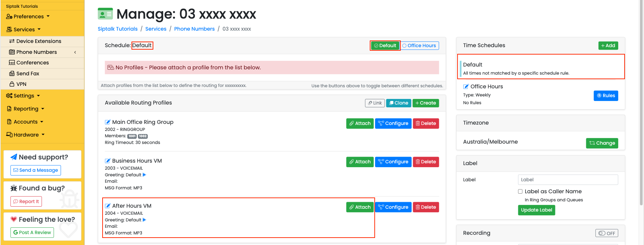Delete the Main Office Ring Group profile

tap(426, 123)
